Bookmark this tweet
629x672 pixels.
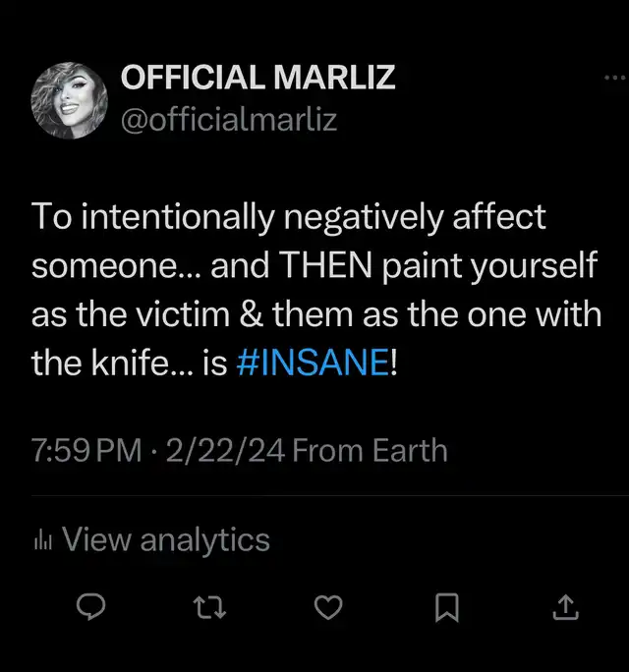pos(447,610)
